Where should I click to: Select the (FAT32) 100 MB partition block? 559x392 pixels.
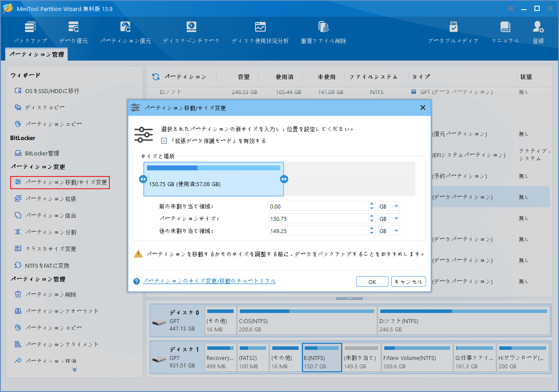pos(252,358)
